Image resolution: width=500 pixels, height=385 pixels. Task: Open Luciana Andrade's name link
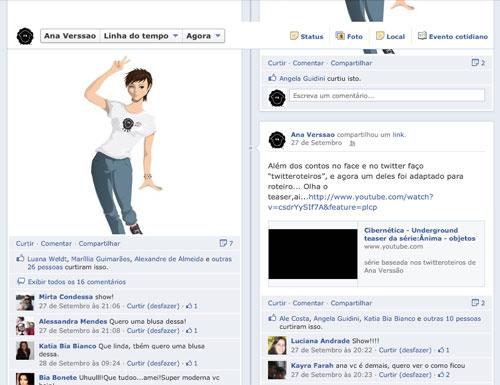pyautogui.click(x=320, y=341)
